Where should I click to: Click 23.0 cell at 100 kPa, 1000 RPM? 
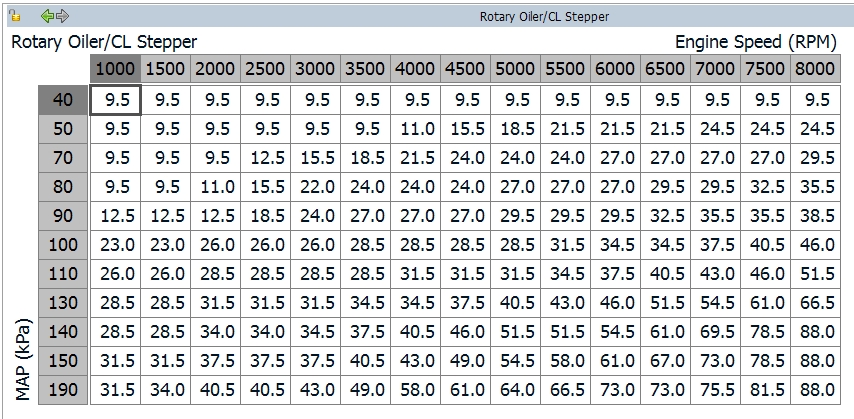coord(115,245)
